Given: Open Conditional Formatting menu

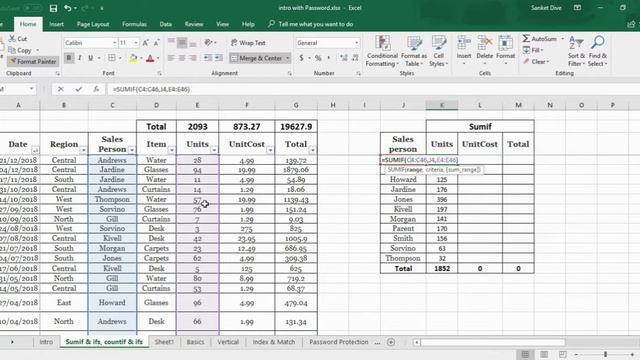Looking at the screenshot, I should [382, 51].
